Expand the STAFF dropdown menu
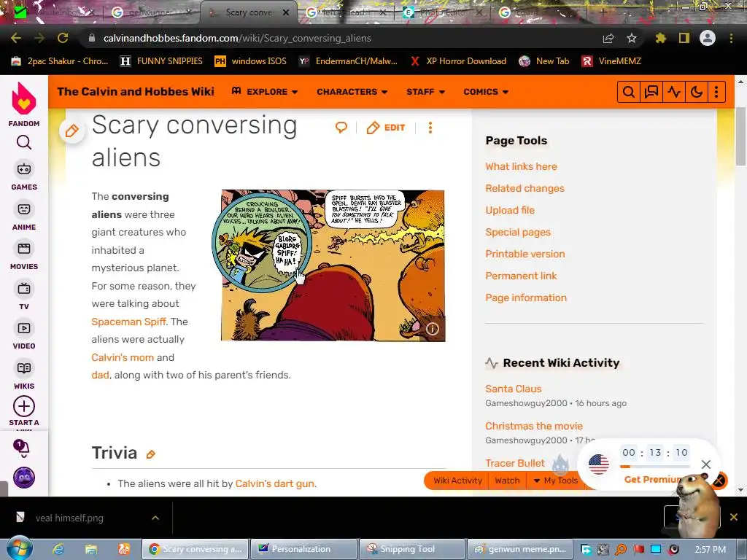The image size is (747, 560). (425, 91)
